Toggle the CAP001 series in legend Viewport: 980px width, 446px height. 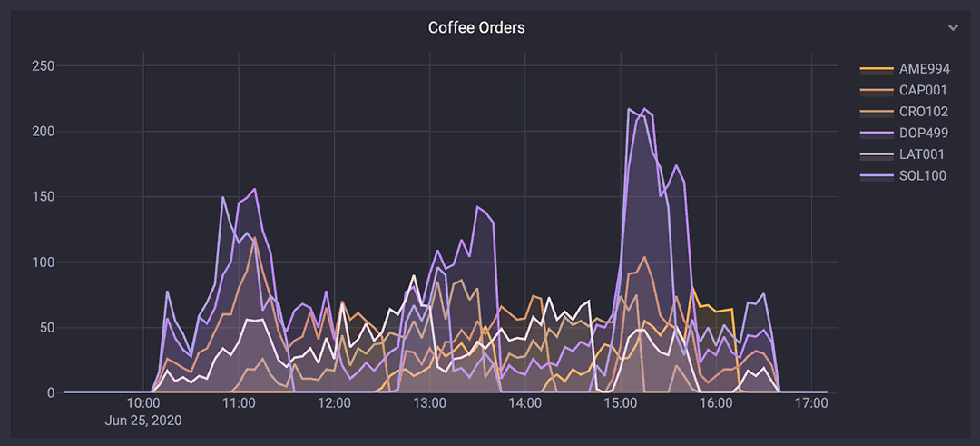pos(904,90)
